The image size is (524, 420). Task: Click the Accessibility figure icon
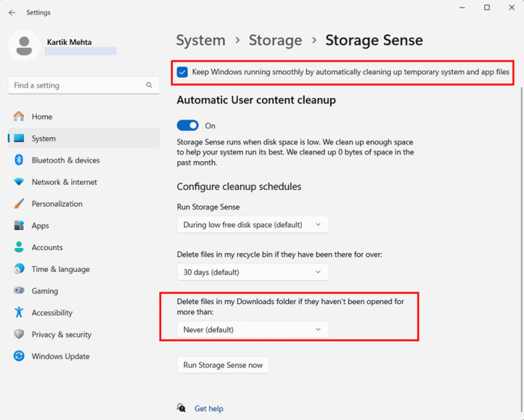[x=19, y=312]
